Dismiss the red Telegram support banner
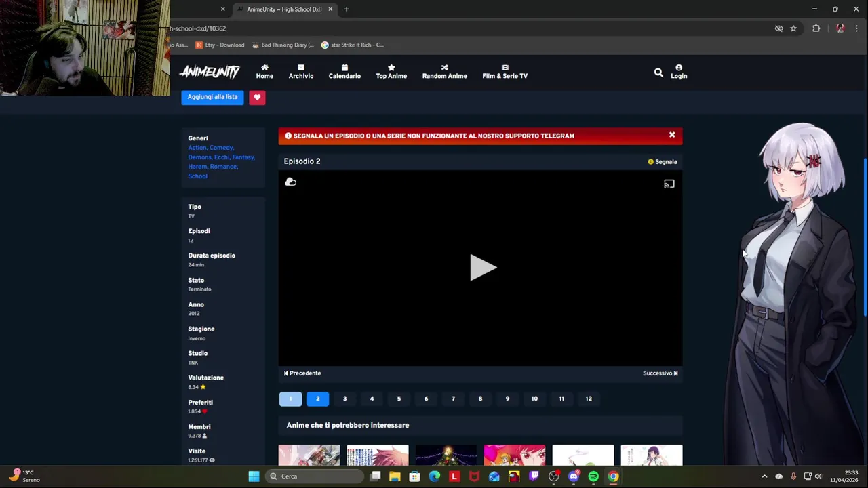868x488 pixels. click(x=672, y=135)
